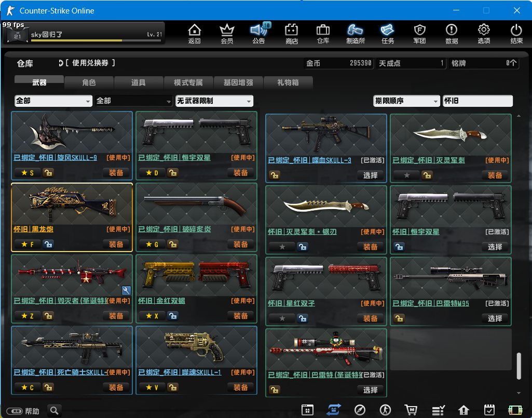Switch to the 基因增强 tab
This screenshot has width=532, height=418.
(x=238, y=82)
